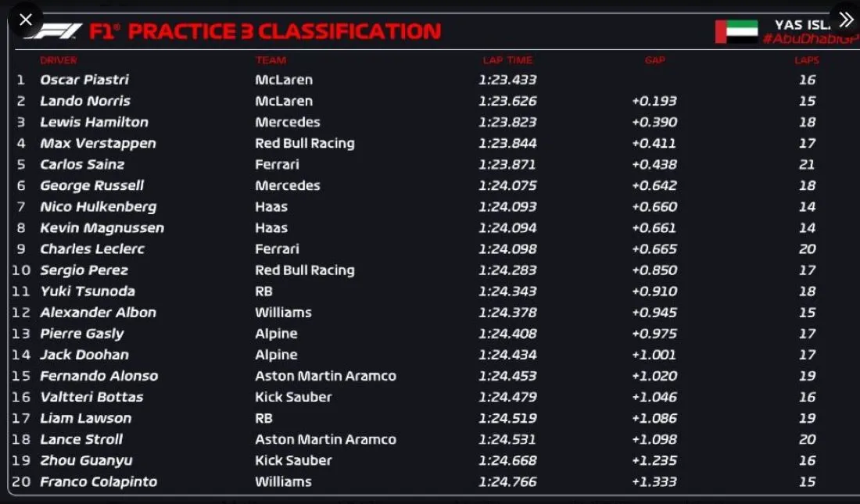
Task: Click the Practice 3 Classification title
Action: (x=265, y=31)
